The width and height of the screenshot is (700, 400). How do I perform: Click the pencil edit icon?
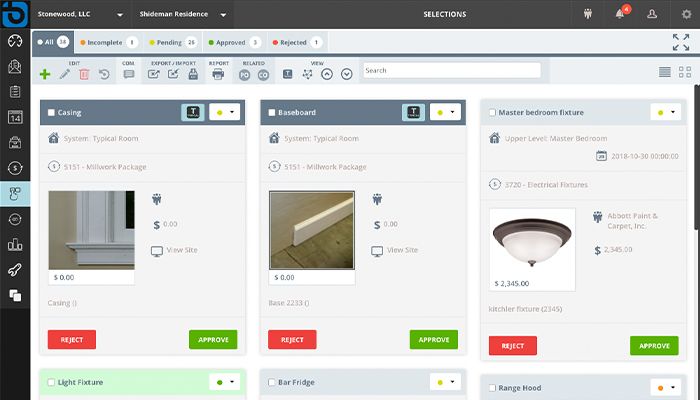click(65, 74)
